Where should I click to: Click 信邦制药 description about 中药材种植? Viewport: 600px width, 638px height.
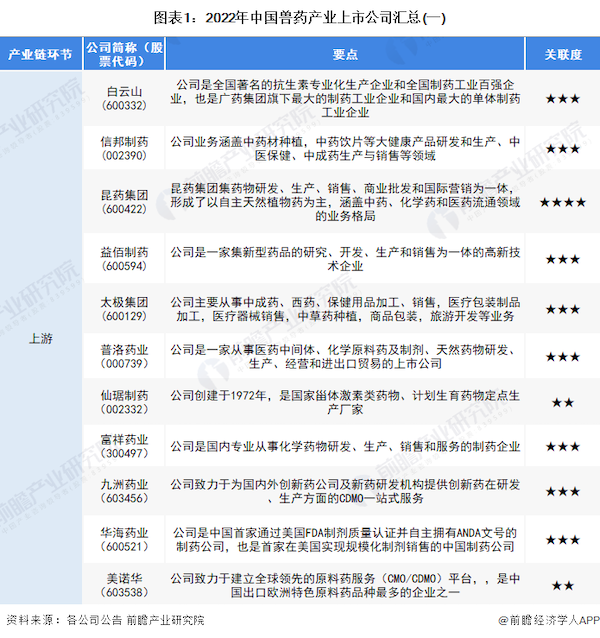[x=345, y=149]
